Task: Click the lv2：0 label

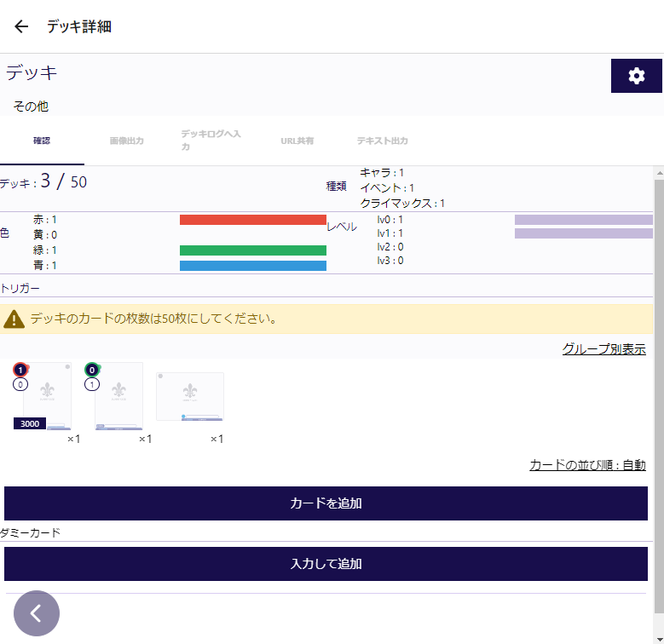Action: point(390,247)
